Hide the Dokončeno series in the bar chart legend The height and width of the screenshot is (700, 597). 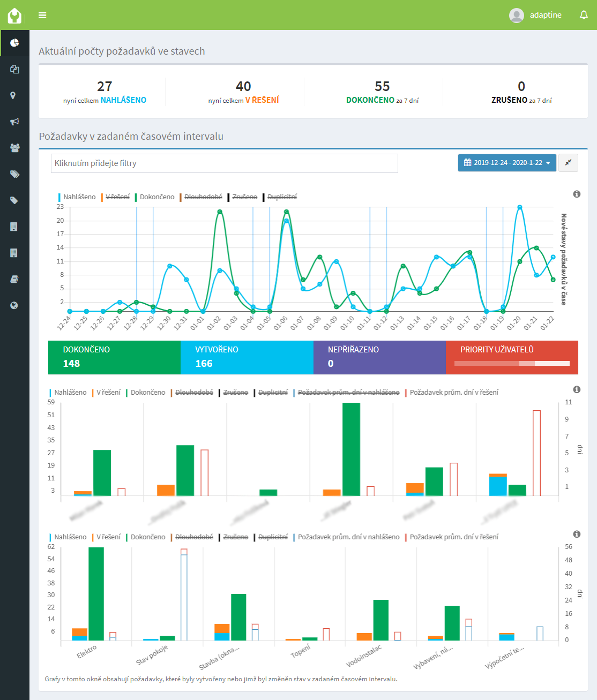pos(148,392)
